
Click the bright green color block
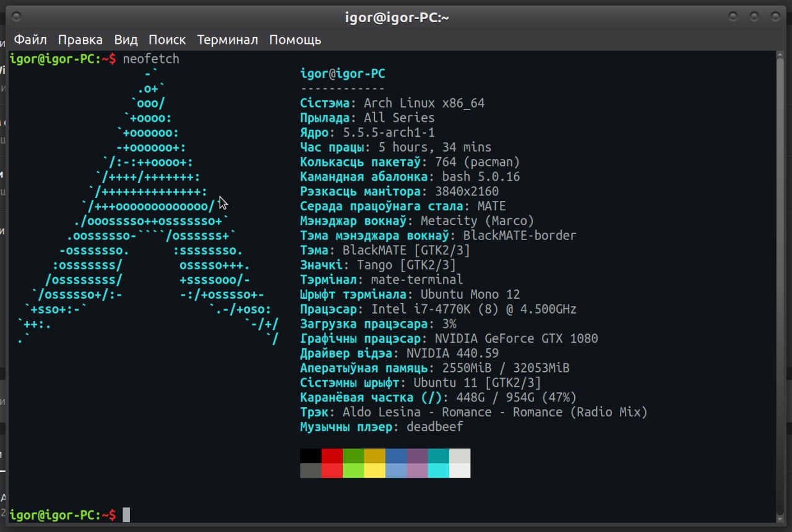[x=353, y=471]
